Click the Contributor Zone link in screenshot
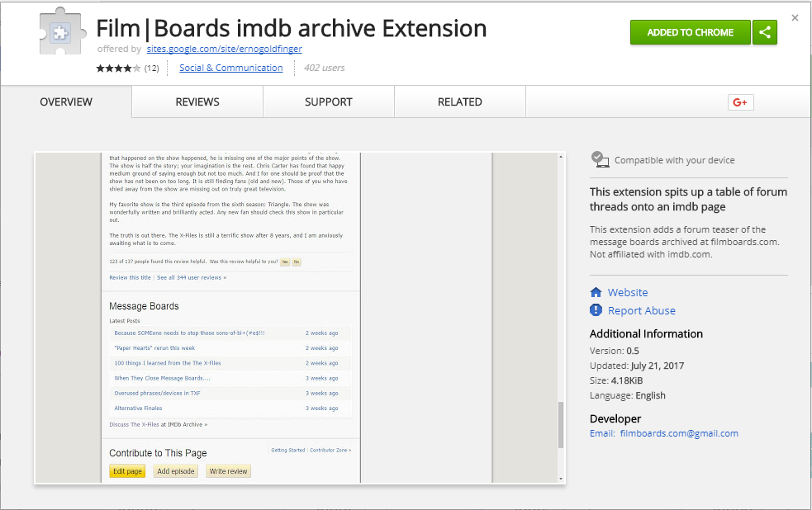812x510 pixels. tap(330, 450)
